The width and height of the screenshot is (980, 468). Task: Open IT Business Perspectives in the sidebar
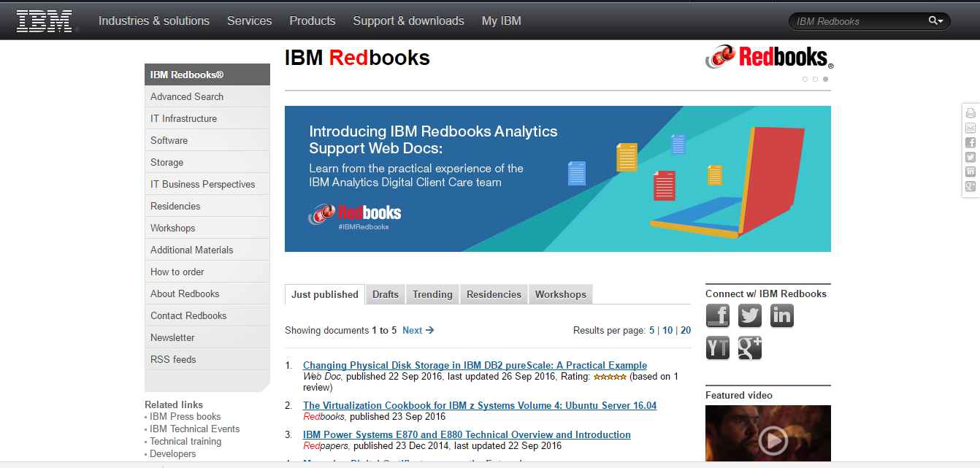[x=207, y=184]
